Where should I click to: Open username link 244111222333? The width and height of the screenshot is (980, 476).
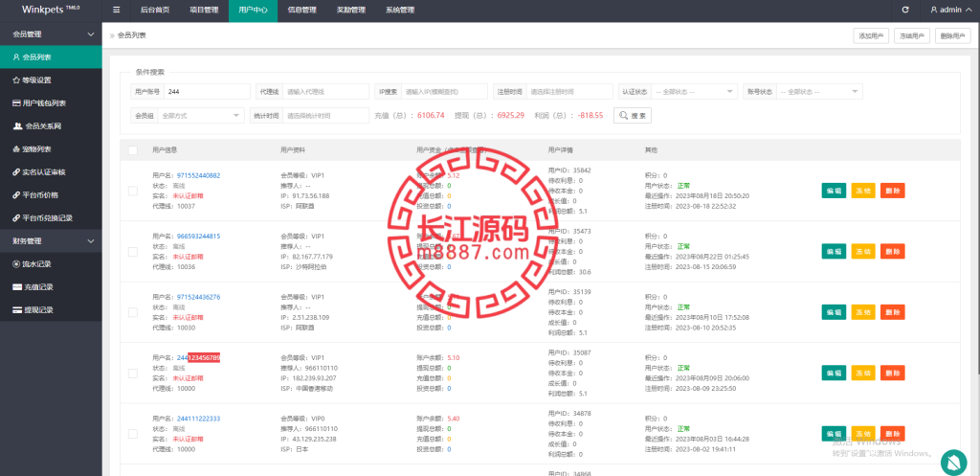[x=198, y=419]
